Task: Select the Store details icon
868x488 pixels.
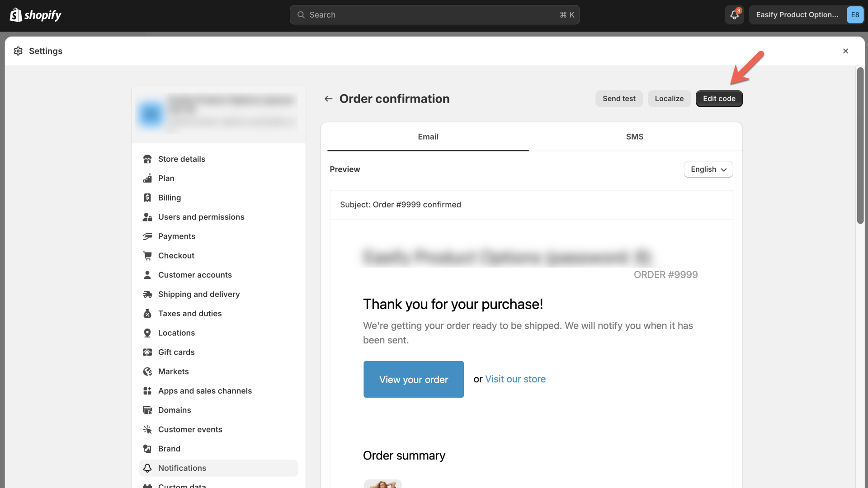Action: click(147, 159)
